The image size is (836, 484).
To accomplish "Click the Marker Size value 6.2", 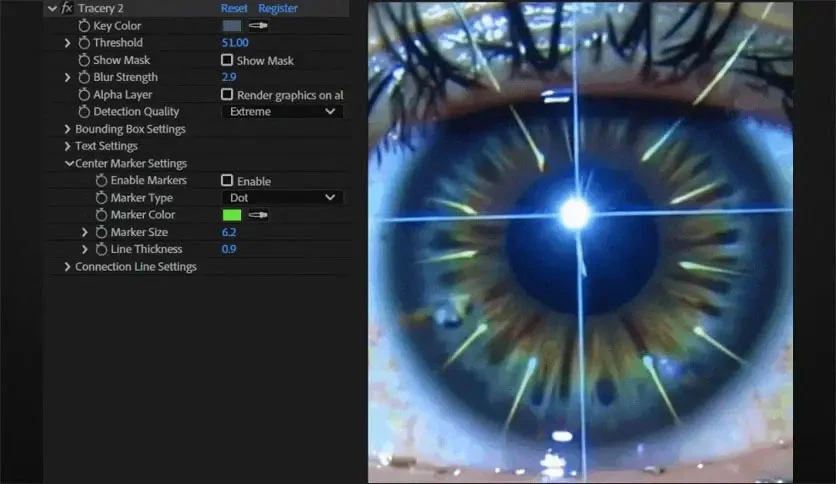I will (x=229, y=232).
